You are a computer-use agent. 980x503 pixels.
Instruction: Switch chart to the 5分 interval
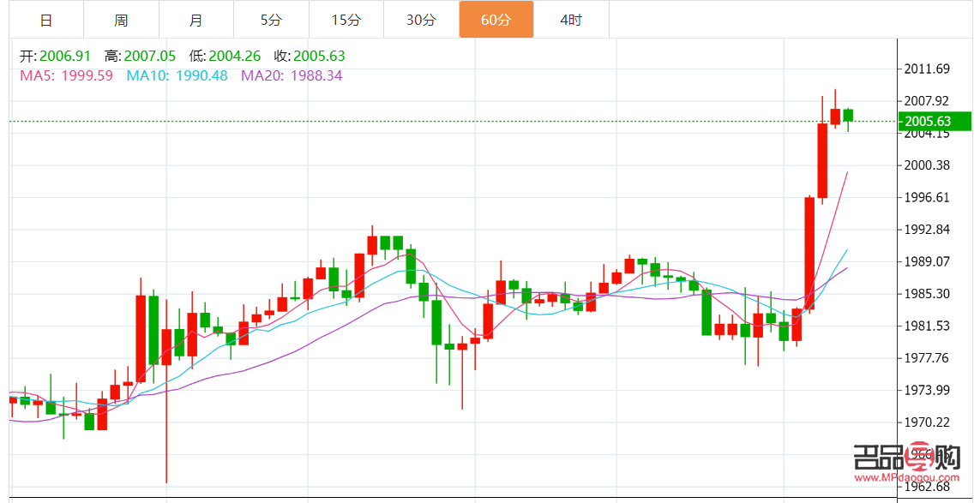point(271,20)
